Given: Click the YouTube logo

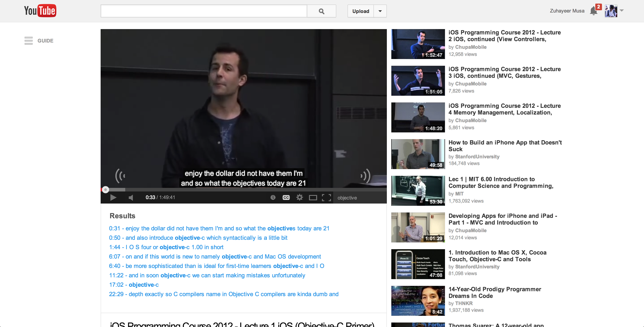Looking at the screenshot, I should [x=40, y=11].
